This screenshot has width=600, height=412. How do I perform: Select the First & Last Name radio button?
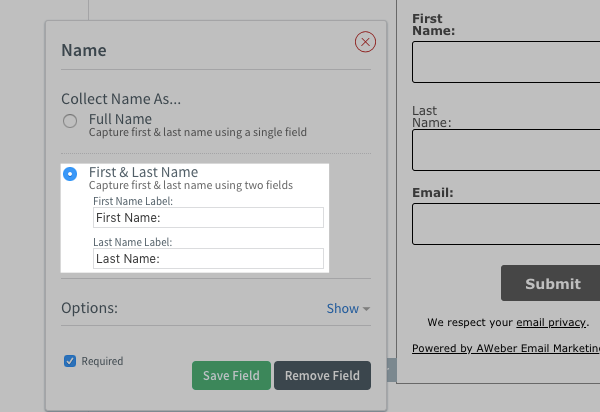pyautogui.click(x=70, y=174)
